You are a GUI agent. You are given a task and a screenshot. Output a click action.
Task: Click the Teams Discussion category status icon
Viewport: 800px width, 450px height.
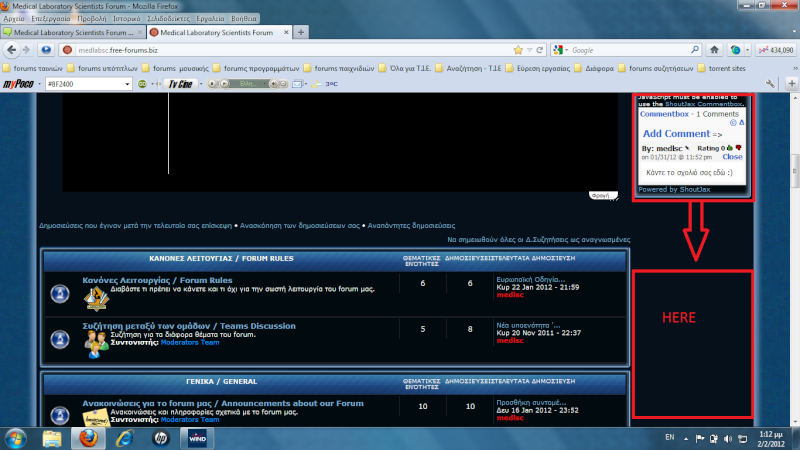tap(60, 339)
